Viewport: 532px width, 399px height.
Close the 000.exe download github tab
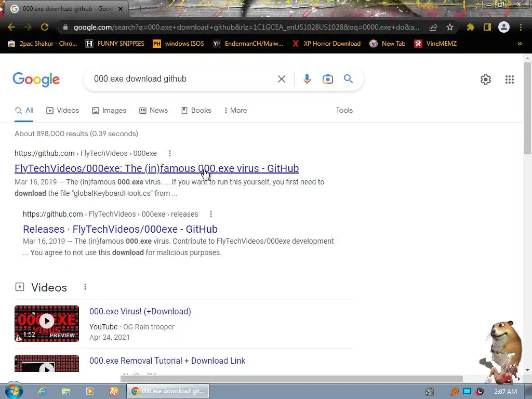point(121,9)
